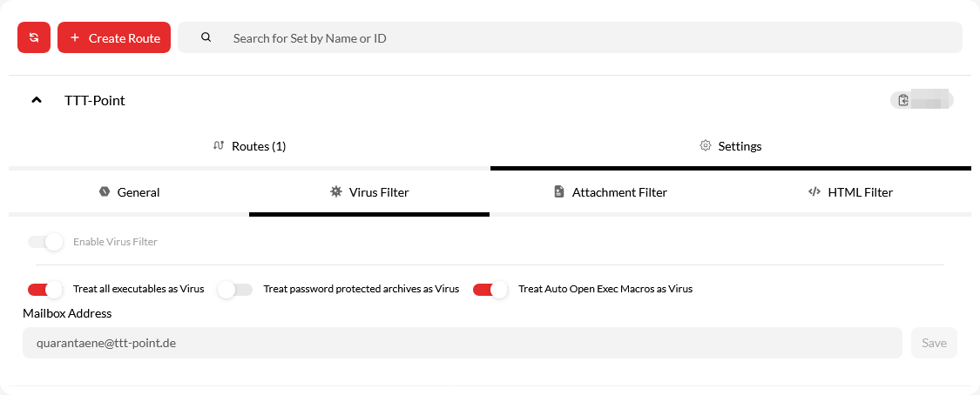Open the HTML Filter tab
980x395 pixels.
coord(859,192)
